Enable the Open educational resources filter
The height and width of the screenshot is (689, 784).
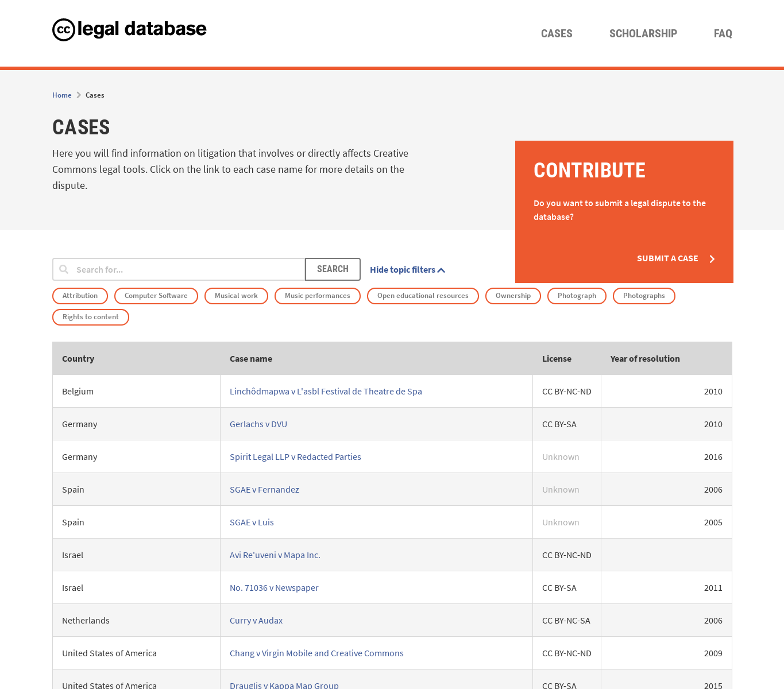(x=423, y=296)
